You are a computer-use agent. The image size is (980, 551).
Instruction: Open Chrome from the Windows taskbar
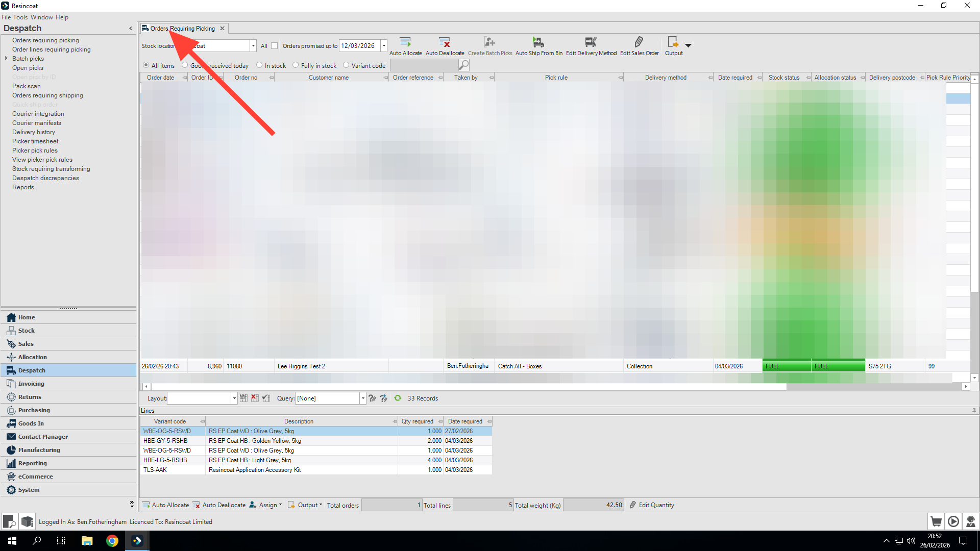[x=112, y=541]
